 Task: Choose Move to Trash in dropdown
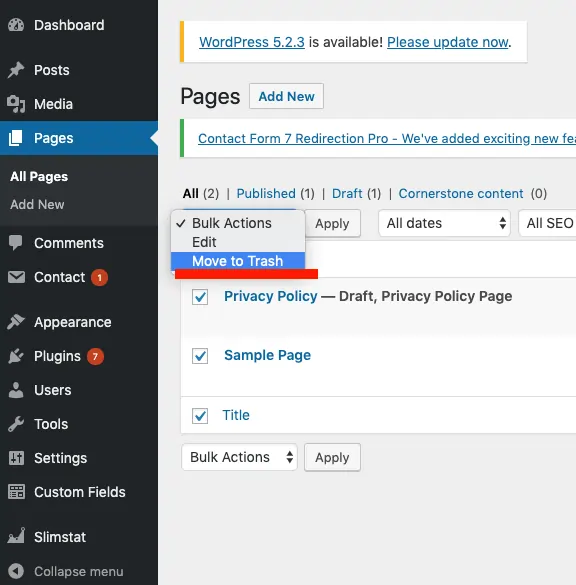(x=238, y=261)
